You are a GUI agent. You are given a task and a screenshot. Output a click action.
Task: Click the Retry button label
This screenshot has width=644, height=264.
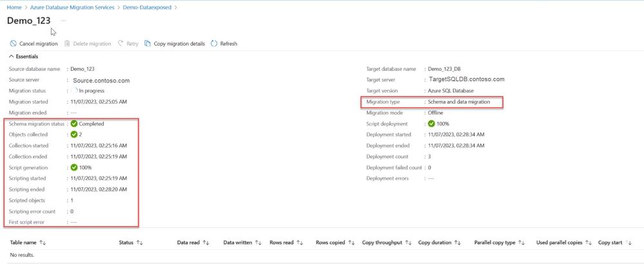tap(132, 43)
